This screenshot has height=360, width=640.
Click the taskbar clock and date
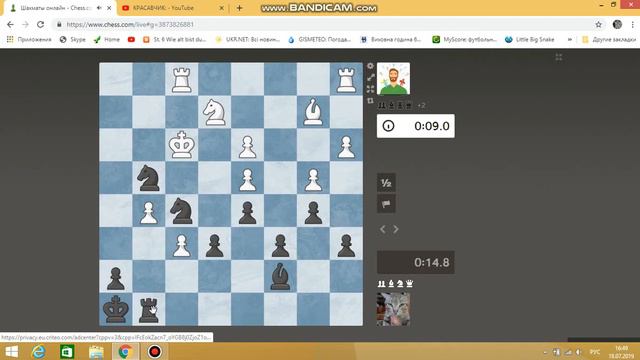[x=622, y=352]
